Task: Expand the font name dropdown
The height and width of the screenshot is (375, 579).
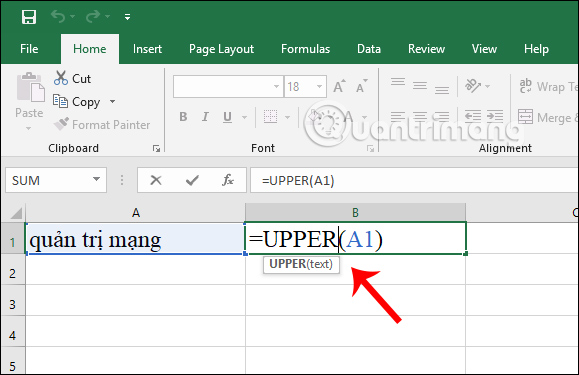Action: 277,87
